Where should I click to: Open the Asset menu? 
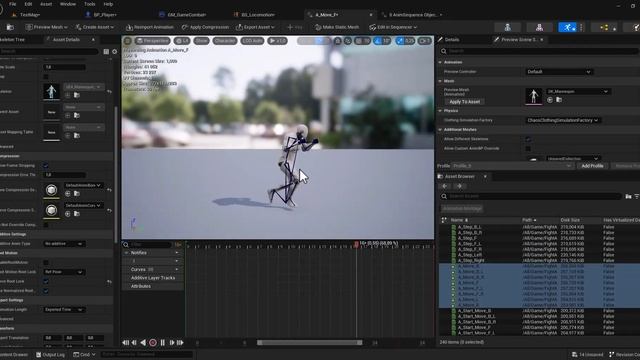click(x=46, y=4)
